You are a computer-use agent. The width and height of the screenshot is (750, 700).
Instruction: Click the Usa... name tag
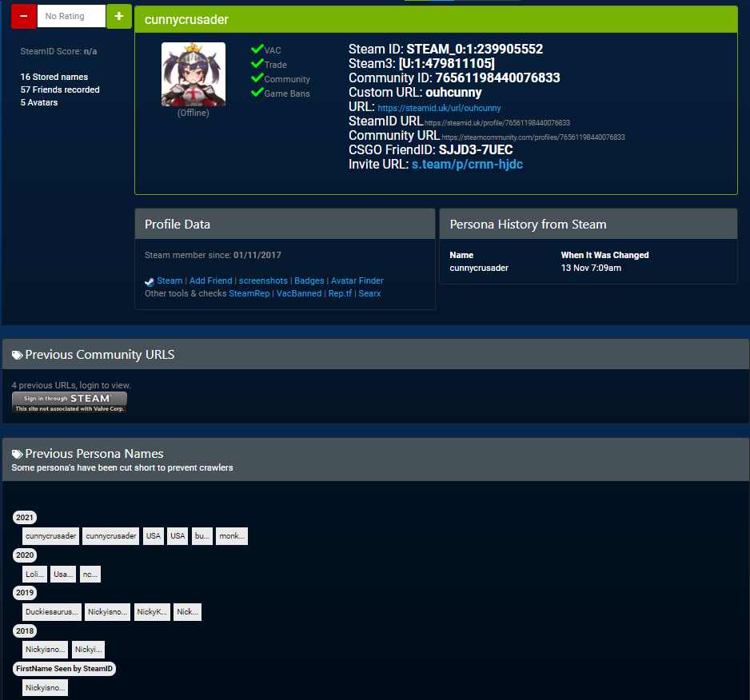(x=63, y=575)
